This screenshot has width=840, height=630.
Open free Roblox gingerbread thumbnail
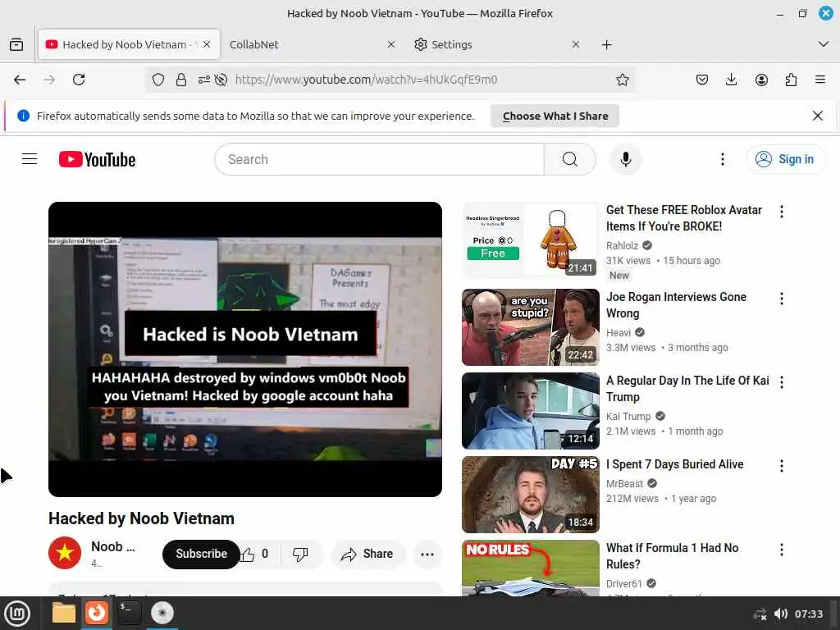(531, 240)
